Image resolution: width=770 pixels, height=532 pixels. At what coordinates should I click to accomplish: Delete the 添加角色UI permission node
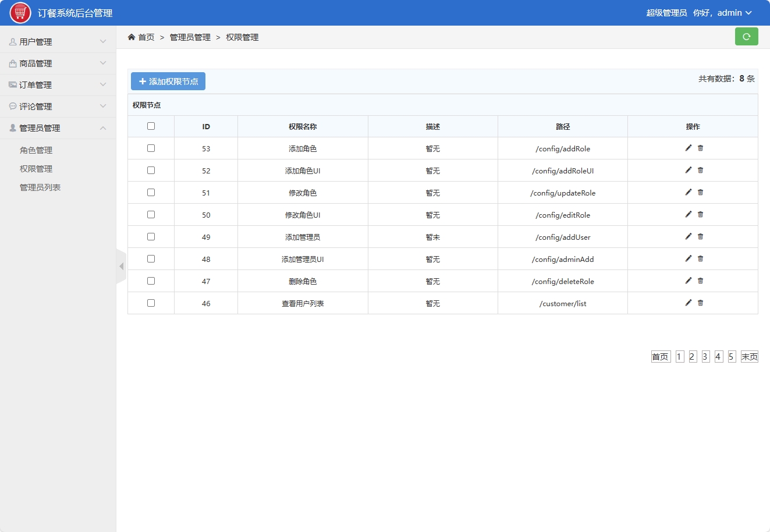pos(700,170)
